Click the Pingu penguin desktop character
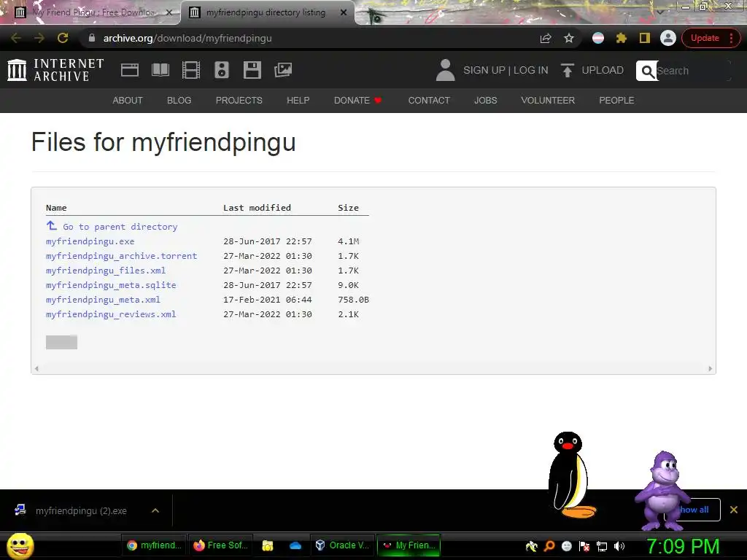Image resolution: width=747 pixels, height=560 pixels. [x=570, y=475]
